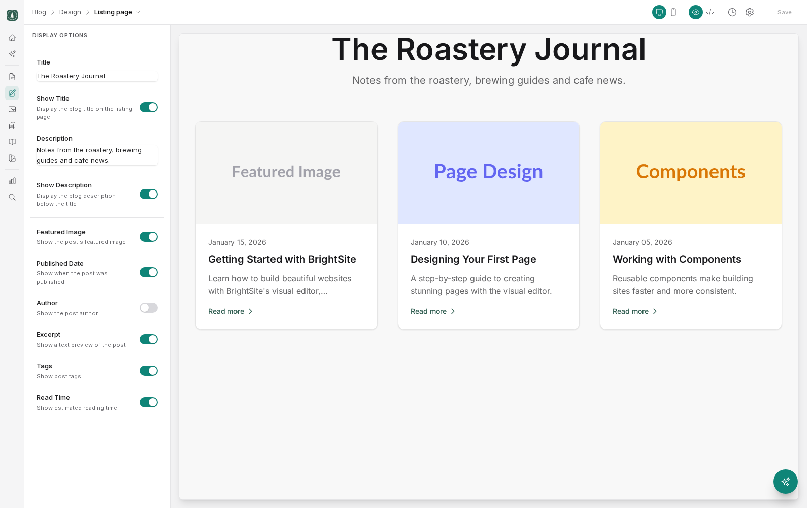
Task: Disable the Featured Image switch
Action: [149, 237]
